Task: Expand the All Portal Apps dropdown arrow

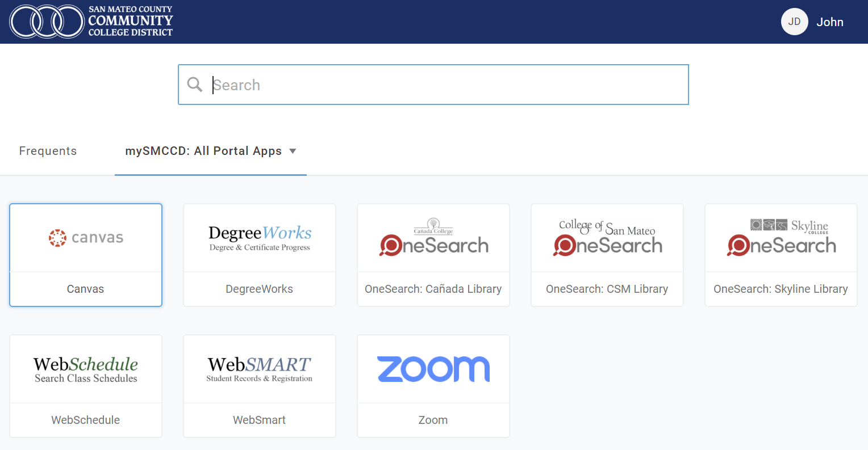Action: click(x=293, y=151)
